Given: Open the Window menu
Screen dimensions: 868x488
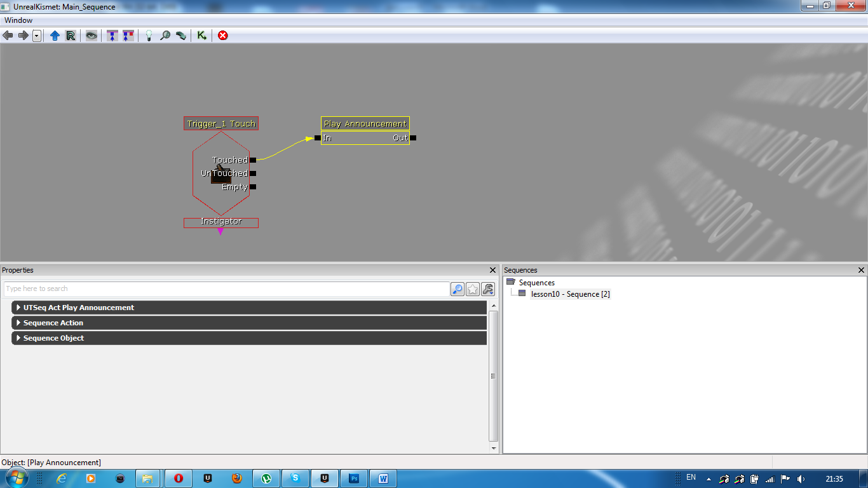Looking at the screenshot, I should coord(18,20).
